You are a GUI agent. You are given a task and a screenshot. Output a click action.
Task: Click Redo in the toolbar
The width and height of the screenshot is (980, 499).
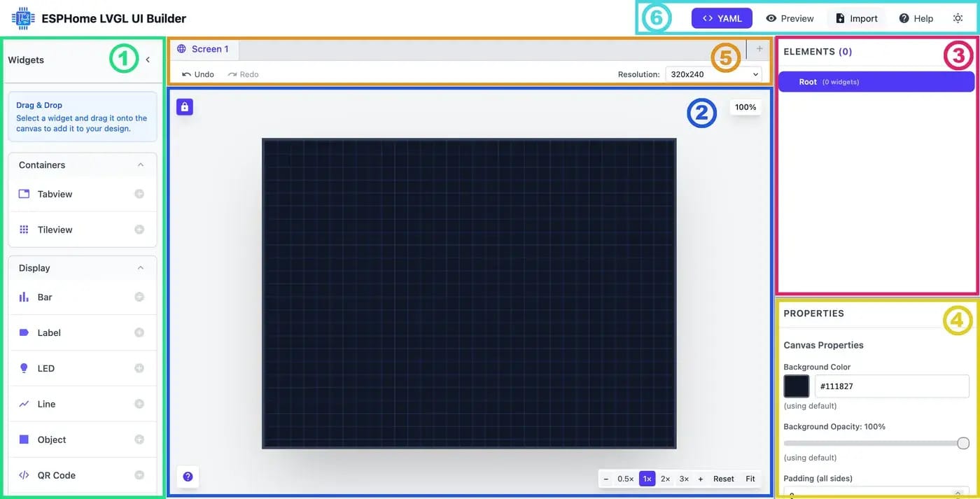[243, 74]
